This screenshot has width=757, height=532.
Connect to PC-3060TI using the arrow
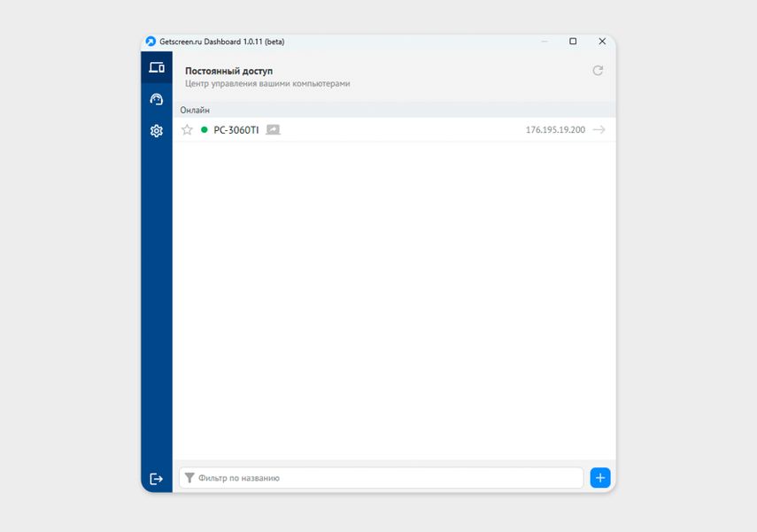click(x=599, y=129)
